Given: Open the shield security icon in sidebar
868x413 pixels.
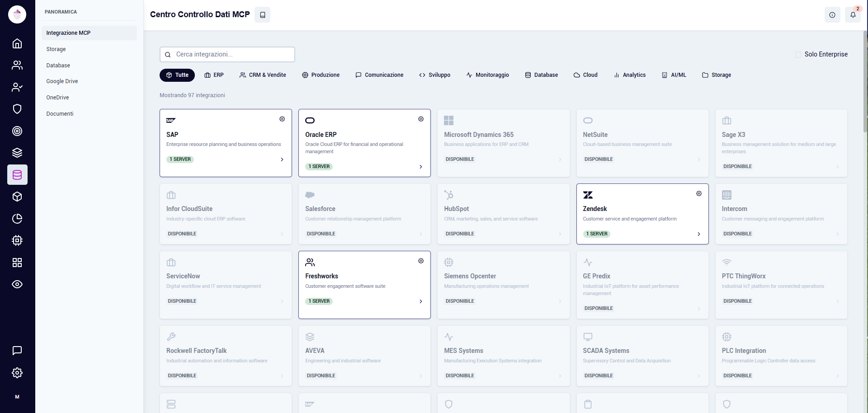Looking at the screenshot, I should (x=17, y=109).
